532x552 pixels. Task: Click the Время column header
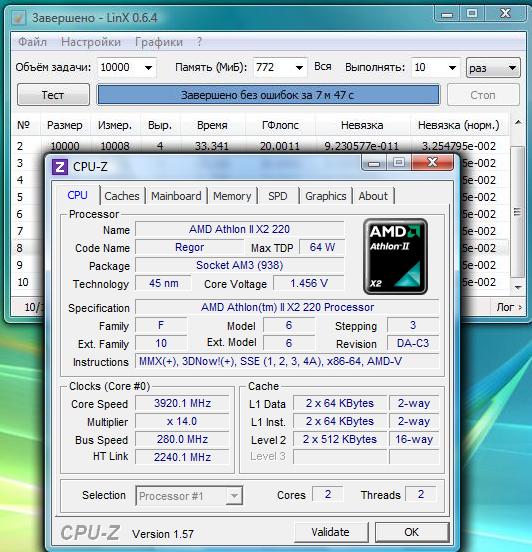pyautogui.click(x=212, y=125)
